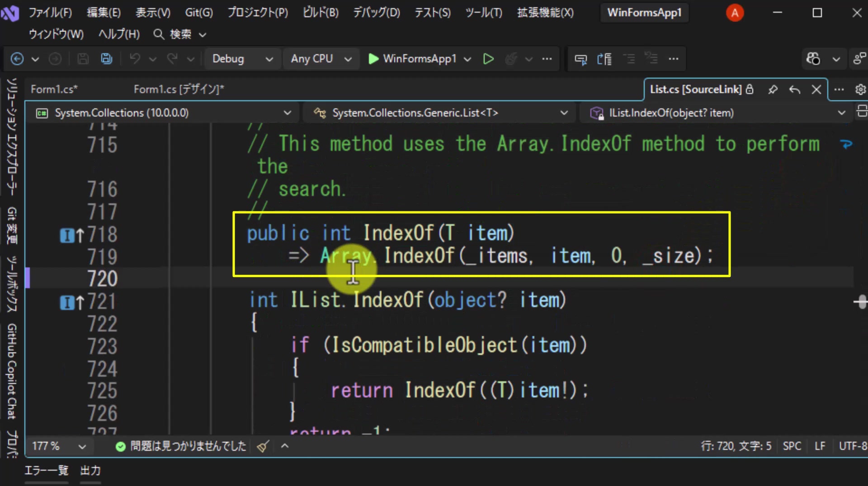
Task: Open the Debug configuration dropdown
Action: 243,59
